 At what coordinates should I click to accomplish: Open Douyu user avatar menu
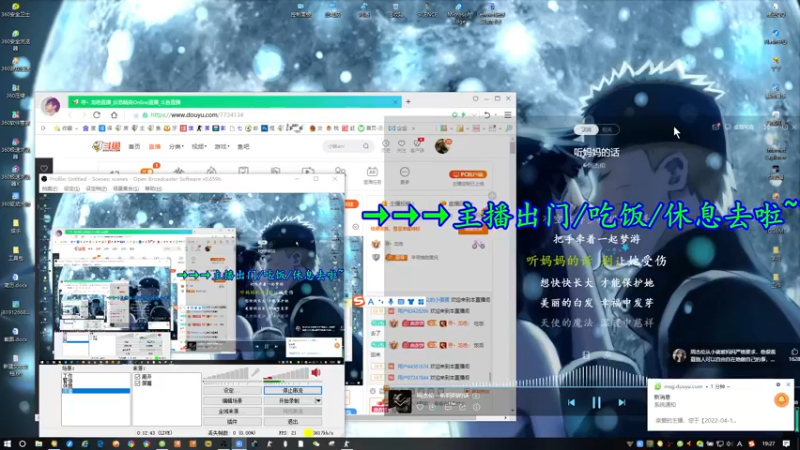point(442,146)
